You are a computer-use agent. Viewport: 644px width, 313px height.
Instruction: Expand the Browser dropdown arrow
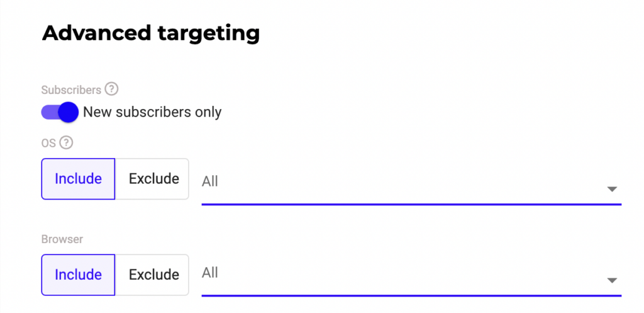[x=612, y=280]
